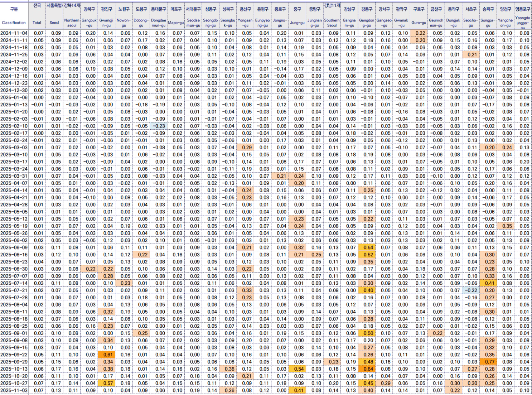Click the 0.54 cell in Jung-gu column
Image resolution: width=532 pixels, height=395 pixels.
(x=298, y=369)
